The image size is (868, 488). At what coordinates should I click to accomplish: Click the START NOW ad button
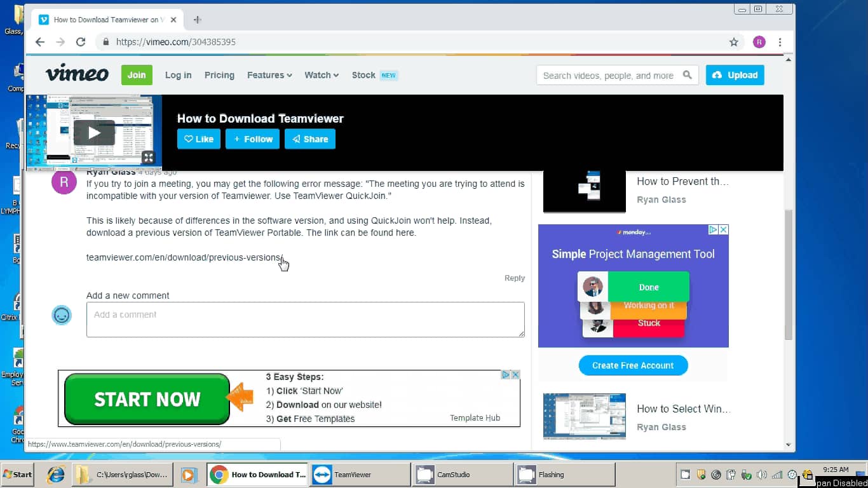(x=147, y=399)
